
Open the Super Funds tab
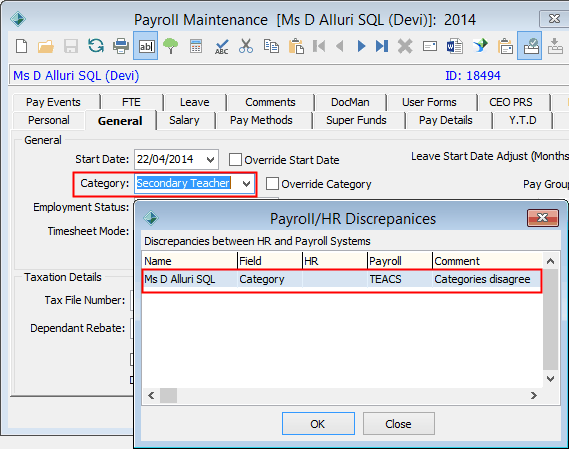pyautogui.click(x=356, y=120)
